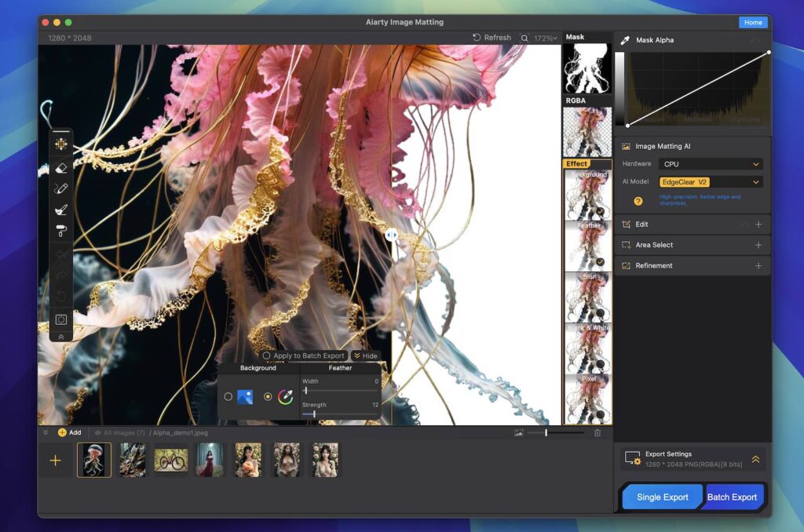Click the image picker icon in Background panel
The image size is (804, 532).
pos(245,397)
